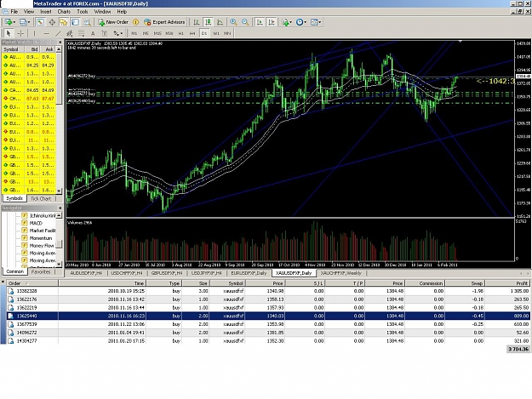Switch chart to bar chart mode
Screen dimensions: 532x399
click(x=196, y=22)
